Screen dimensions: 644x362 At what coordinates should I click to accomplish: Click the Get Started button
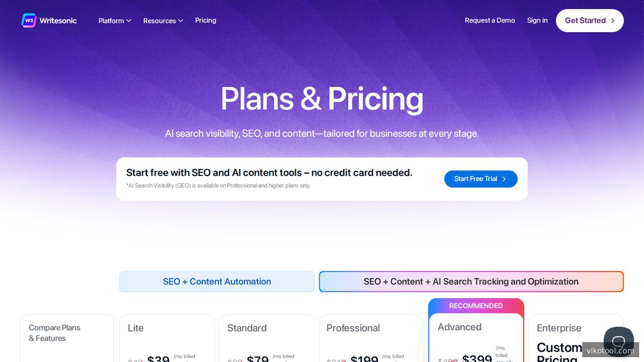pyautogui.click(x=589, y=20)
